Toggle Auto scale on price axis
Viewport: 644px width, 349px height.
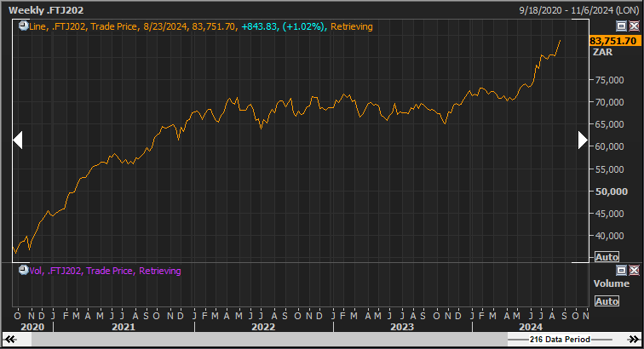[x=607, y=257]
